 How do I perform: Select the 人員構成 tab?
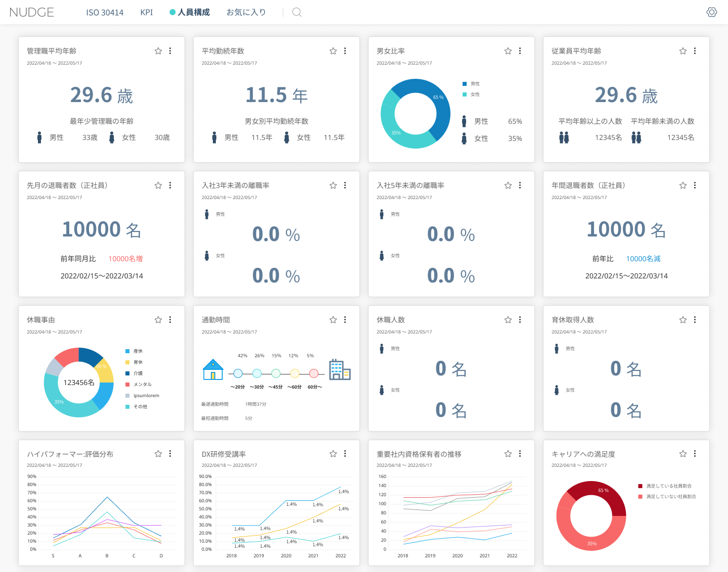190,12
